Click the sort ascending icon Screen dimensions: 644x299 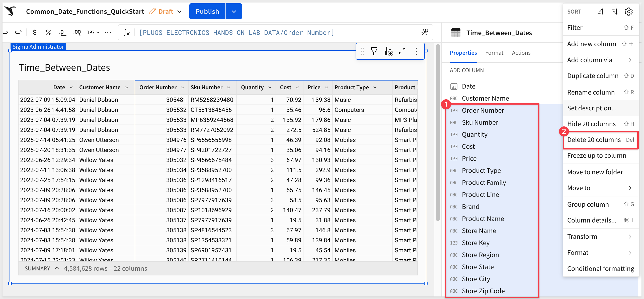click(x=601, y=12)
